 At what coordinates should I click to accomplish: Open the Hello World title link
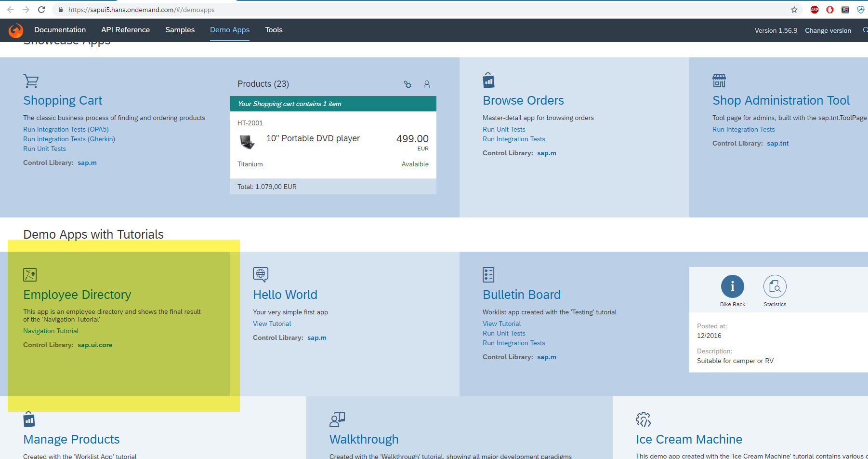coord(285,295)
